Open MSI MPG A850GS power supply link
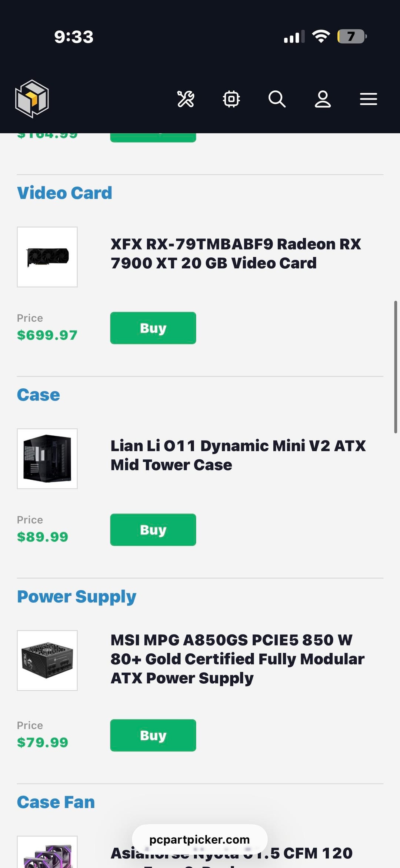This screenshot has width=400, height=868. tap(237, 659)
